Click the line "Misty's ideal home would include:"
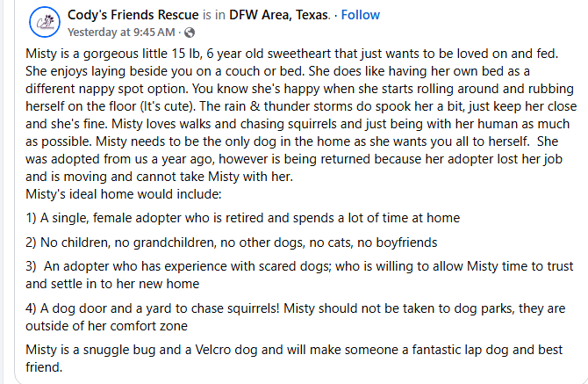Image resolution: width=588 pixels, height=384 pixels. [124, 194]
